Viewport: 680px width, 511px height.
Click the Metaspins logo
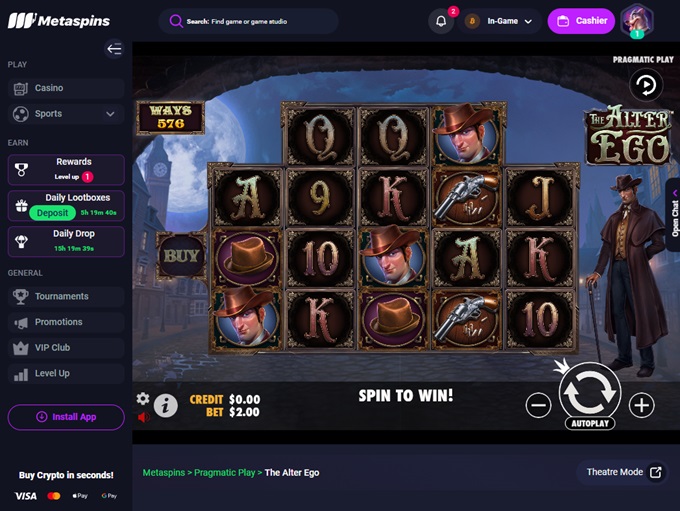[59, 20]
